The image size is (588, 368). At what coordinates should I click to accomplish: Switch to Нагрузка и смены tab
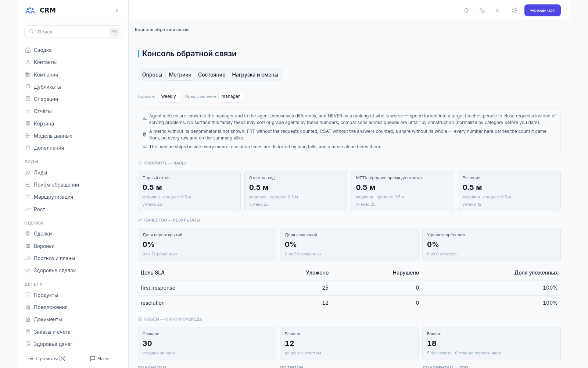pyautogui.click(x=255, y=75)
